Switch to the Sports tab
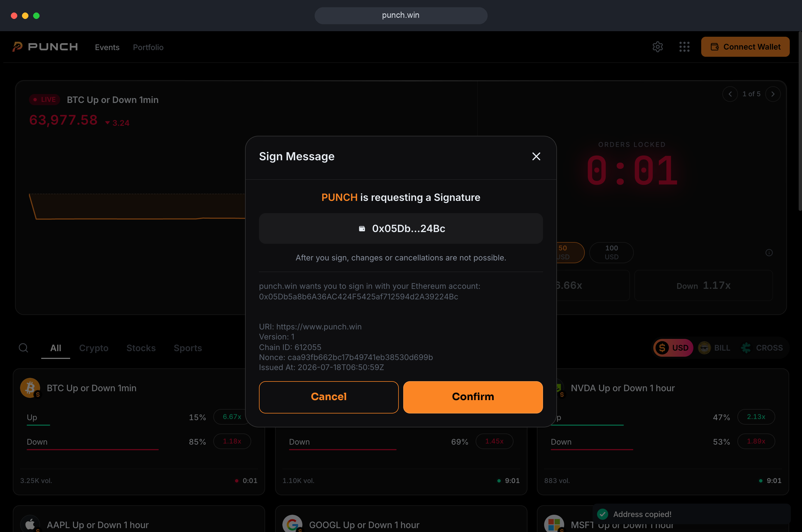The width and height of the screenshot is (802, 532). point(188,348)
